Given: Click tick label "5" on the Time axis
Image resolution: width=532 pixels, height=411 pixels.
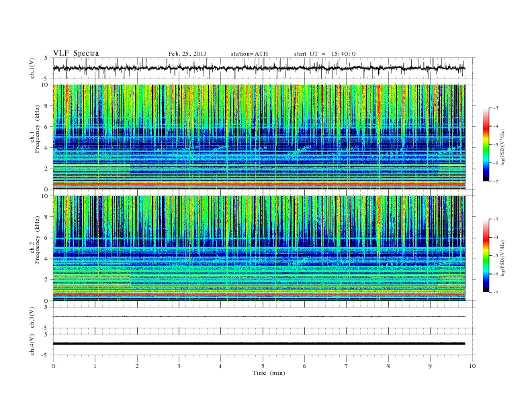Looking at the screenshot, I should [263, 366].
